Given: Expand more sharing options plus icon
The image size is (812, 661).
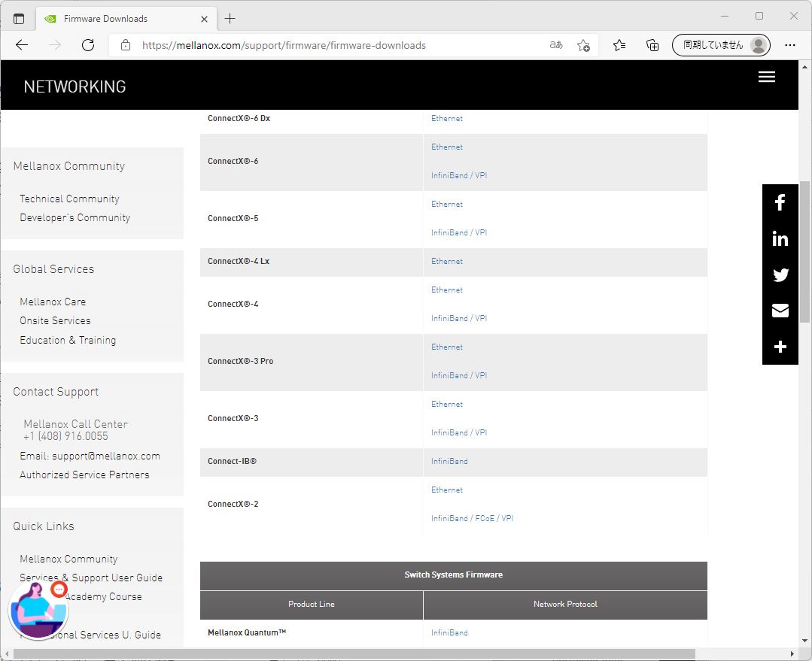Looking at the screenshot, I should pyautogui.click(x=780, y=347).
